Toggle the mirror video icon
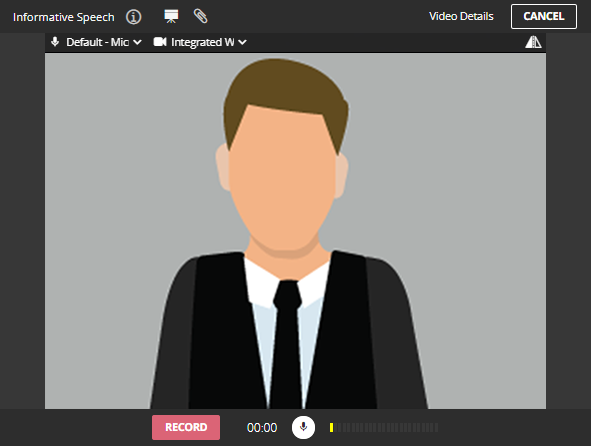 click(x=533, y=42)
